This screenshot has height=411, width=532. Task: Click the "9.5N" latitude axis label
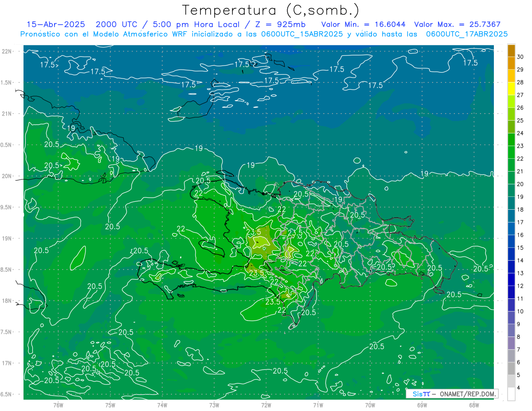pyautogui.click(x=6, y=207)
